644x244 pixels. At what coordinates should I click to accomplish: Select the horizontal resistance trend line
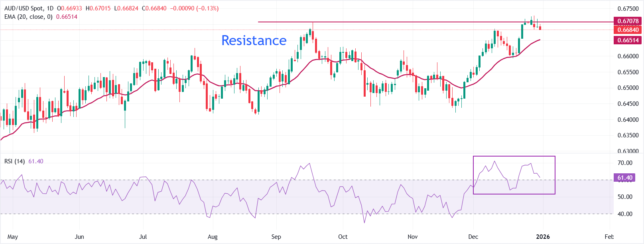[399, 22]
